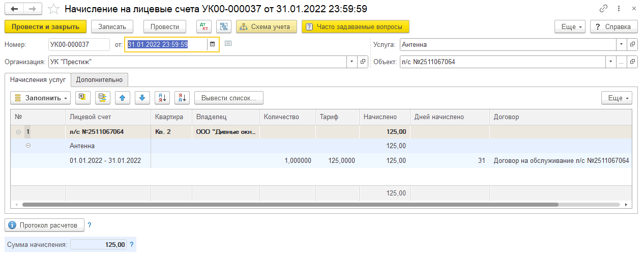Open Протокол расчетов
Screen dimensions: 644x254
point(44,224)
